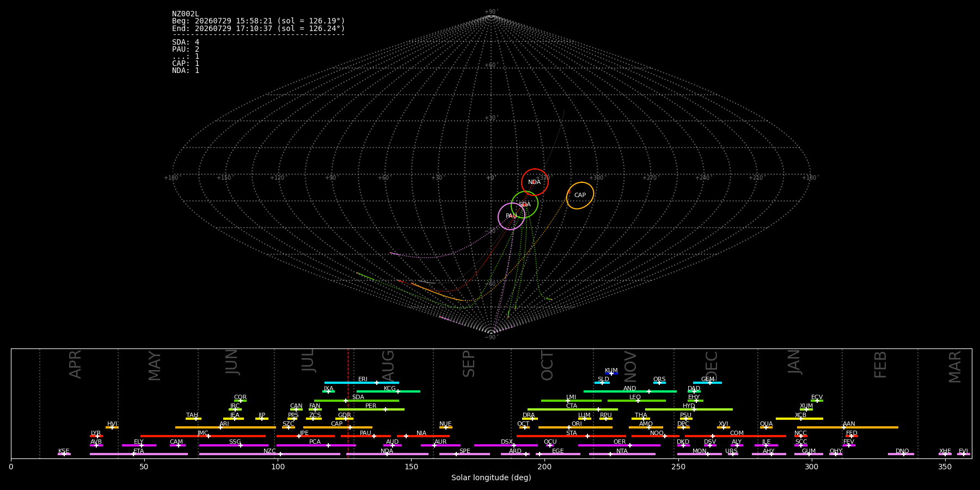Click the 350 tick on the solar longitude axis
The image size is (980, 490).
tap(945, 467)
